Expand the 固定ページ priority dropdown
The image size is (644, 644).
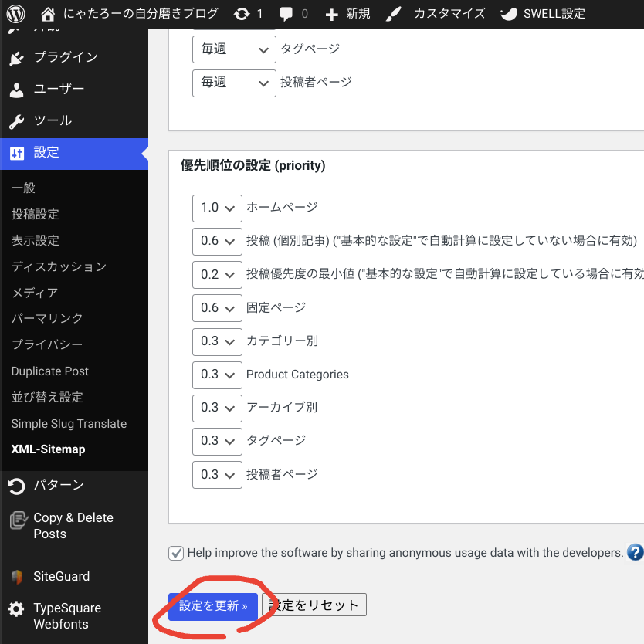click(217, 307)
